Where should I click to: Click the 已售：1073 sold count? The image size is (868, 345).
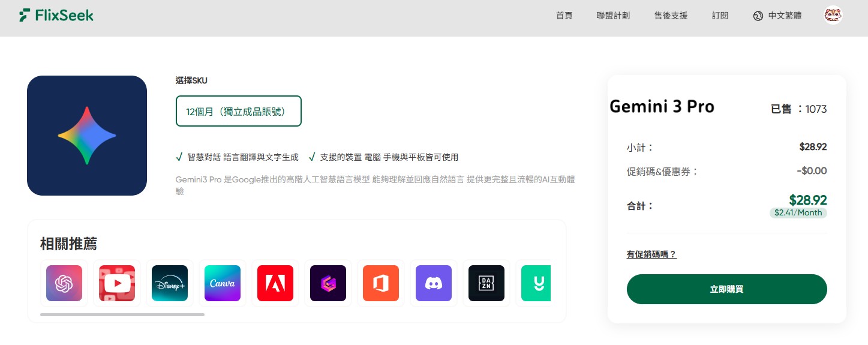pos(799,109)
